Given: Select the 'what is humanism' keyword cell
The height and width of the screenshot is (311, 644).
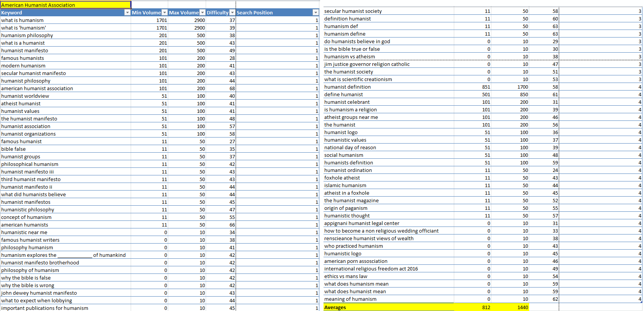Looking at the screenshot, I should [66, 20].
